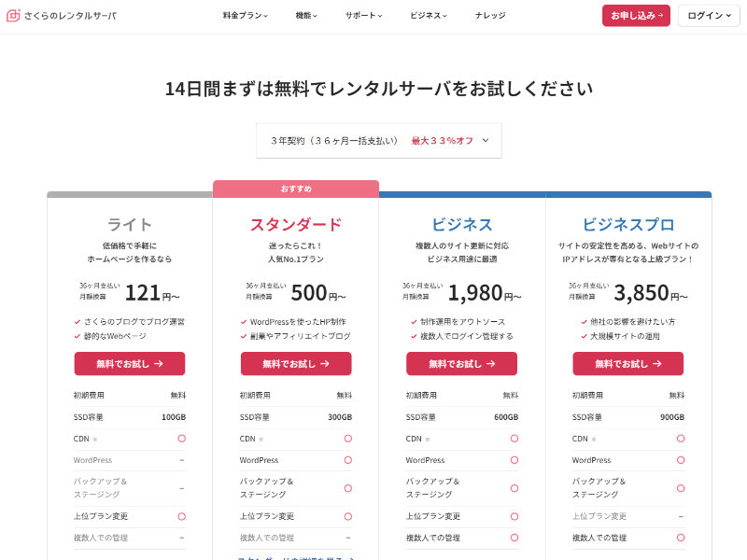This screenshot has height=560, width=747.
Task: Click the スタンダードの詳細を見る link
Action: click(x=295, y=557)
